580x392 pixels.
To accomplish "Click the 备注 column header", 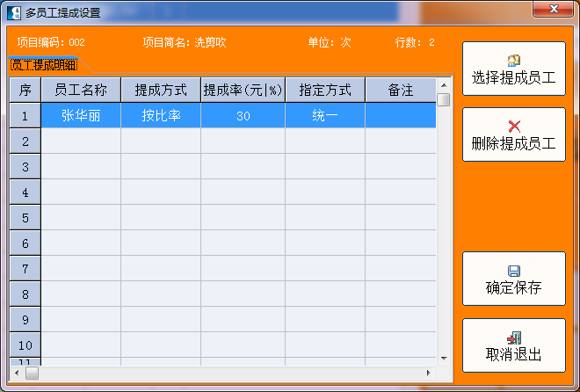I will [x=401, y=90].
